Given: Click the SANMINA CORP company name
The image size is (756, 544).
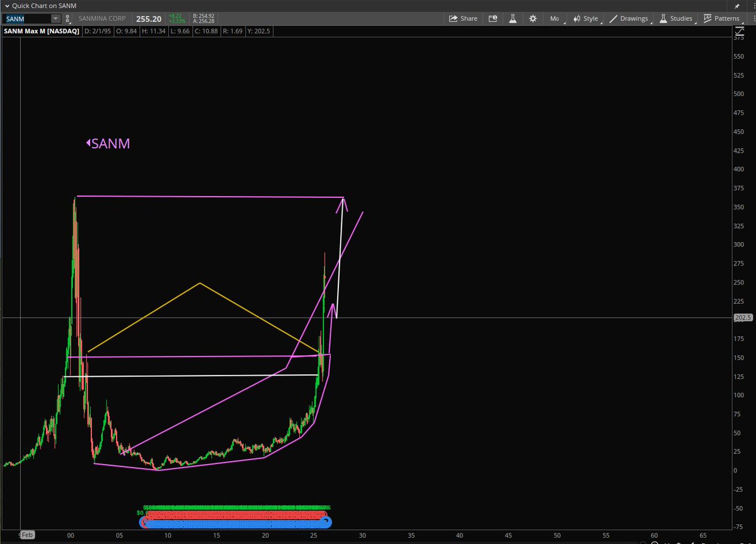Looking at the screenshot, I should [x=103, y=19].
